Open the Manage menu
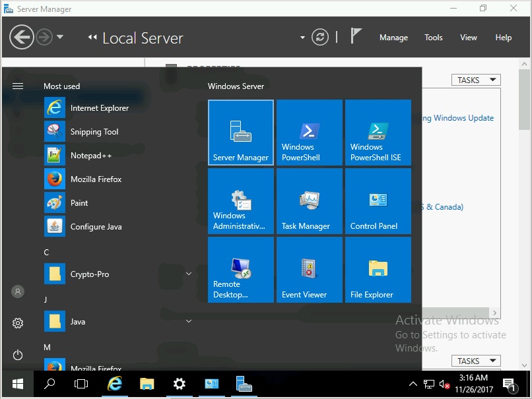 click(393, 38)
